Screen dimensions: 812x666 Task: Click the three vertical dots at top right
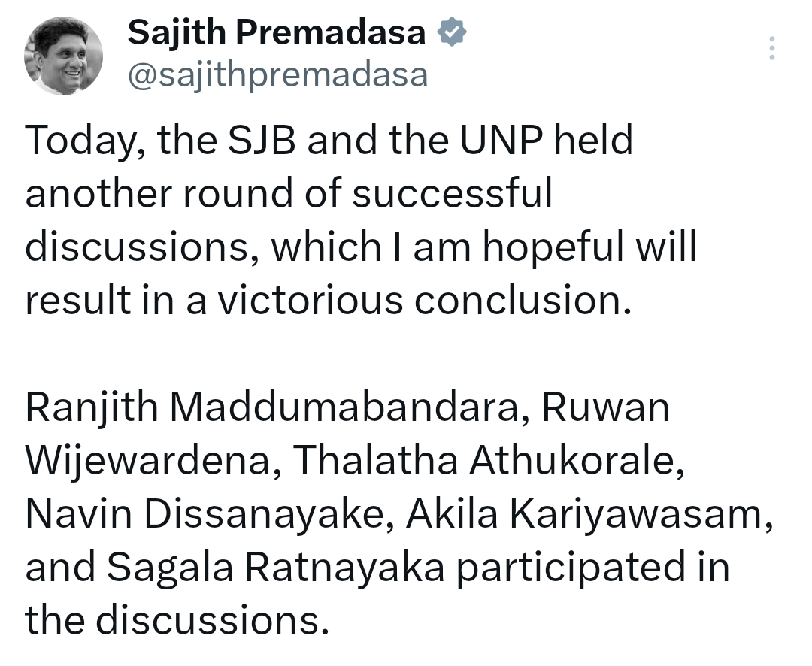(771, 47)
